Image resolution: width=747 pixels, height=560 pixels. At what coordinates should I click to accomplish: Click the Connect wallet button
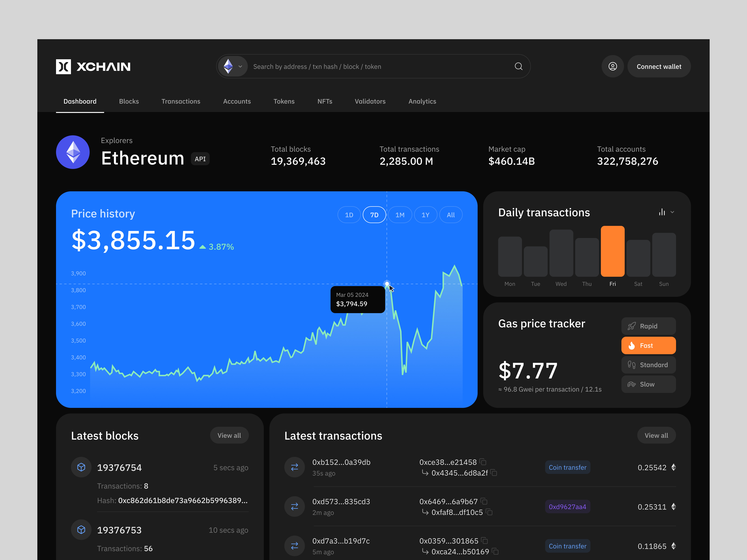(659, 66)
